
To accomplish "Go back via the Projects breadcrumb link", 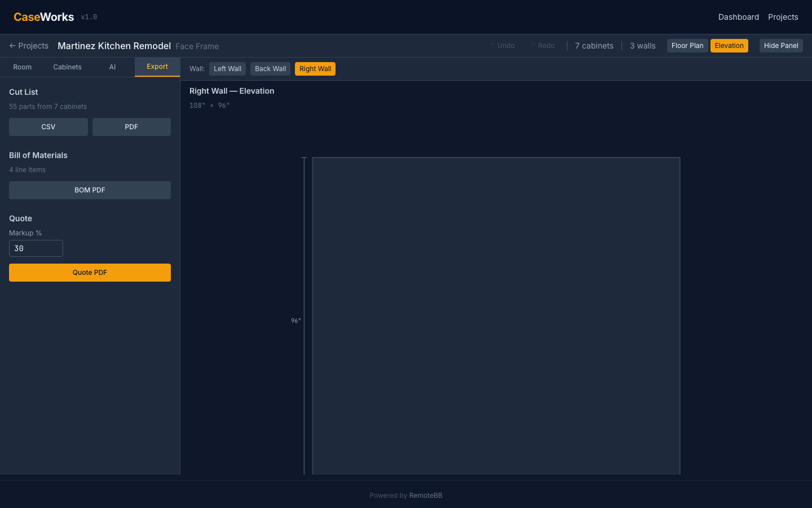I will pos(29,46).
